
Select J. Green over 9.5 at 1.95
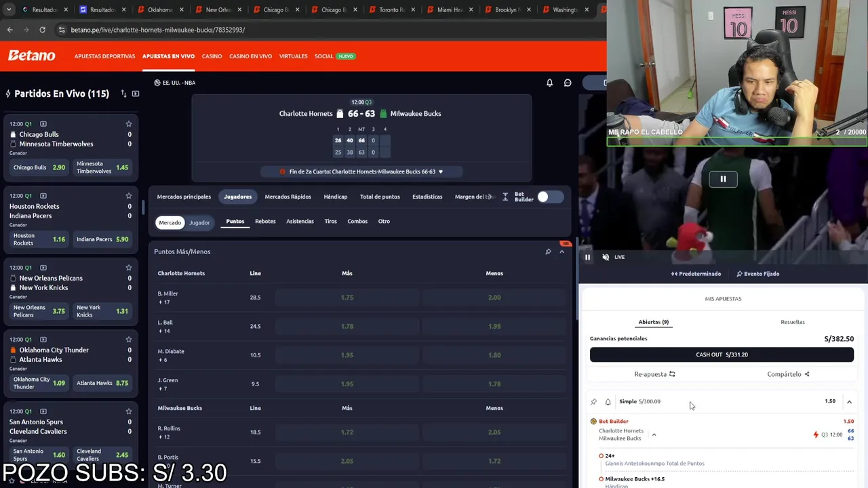point(347,384)
